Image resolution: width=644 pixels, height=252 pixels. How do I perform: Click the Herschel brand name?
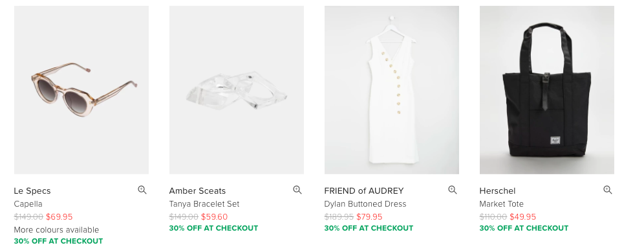pyautogui.click(x=497, y=191)
